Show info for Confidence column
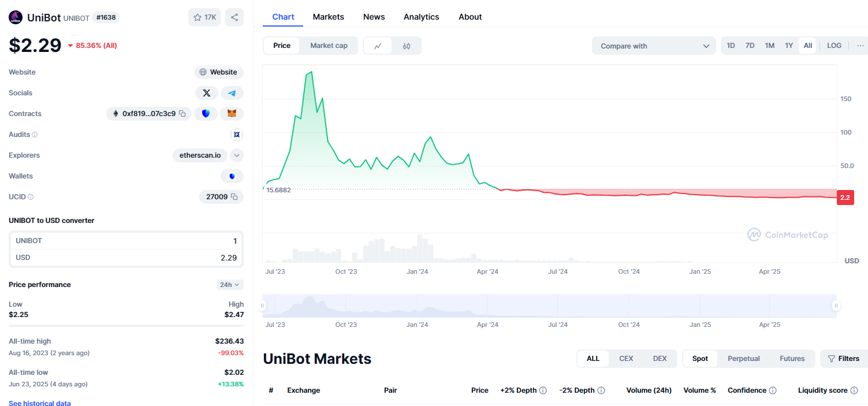868x406 pixels. (773, 390)
